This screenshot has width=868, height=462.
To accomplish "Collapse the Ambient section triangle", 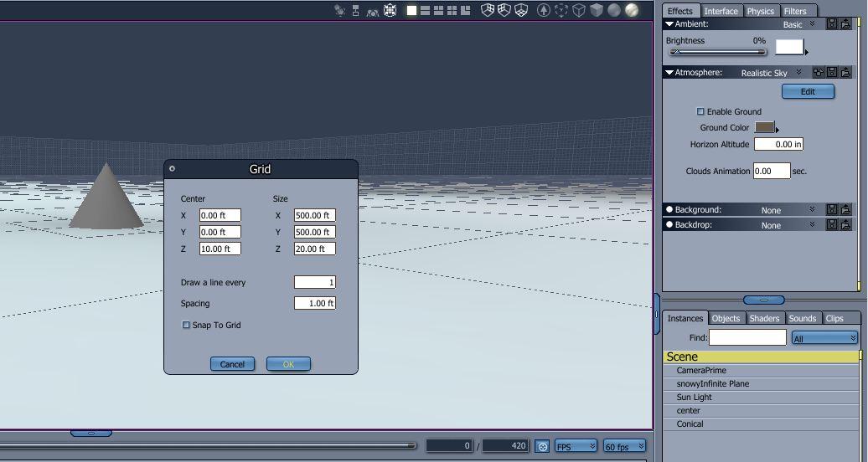I will tap(669, 24).
